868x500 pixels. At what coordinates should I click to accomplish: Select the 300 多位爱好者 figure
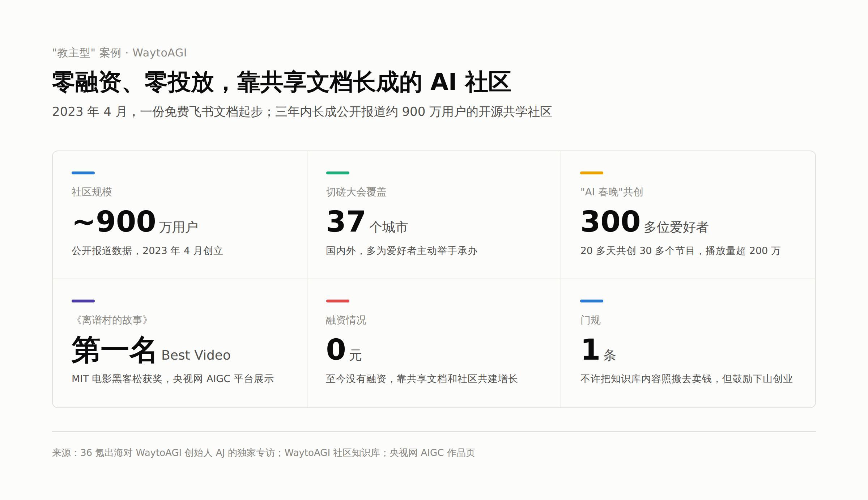(644, 222)
